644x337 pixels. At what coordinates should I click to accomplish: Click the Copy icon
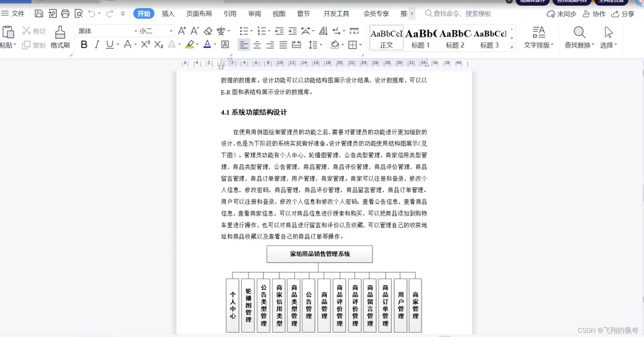click(26, 45)
